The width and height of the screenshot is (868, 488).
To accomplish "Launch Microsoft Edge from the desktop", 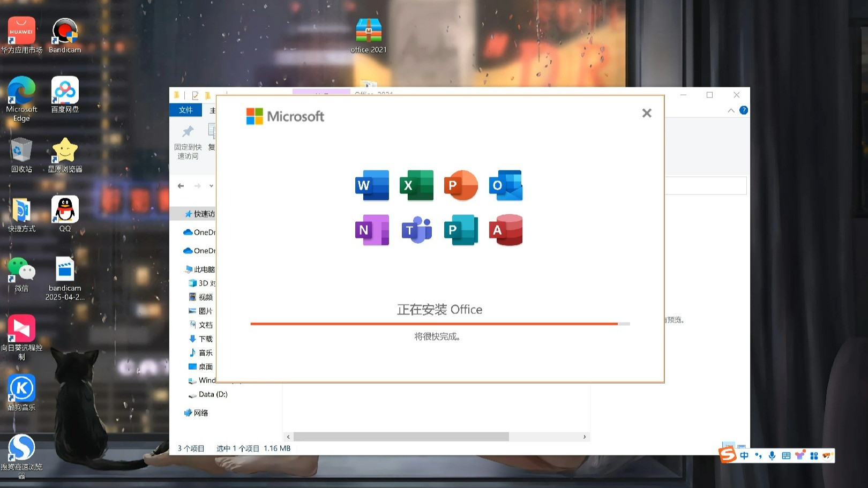I will click(x=21, y=99).
